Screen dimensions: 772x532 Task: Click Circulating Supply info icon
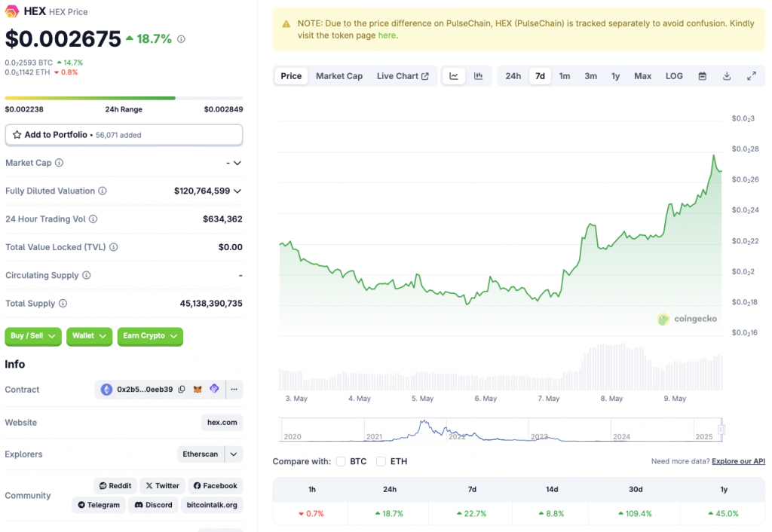(87, 274)
